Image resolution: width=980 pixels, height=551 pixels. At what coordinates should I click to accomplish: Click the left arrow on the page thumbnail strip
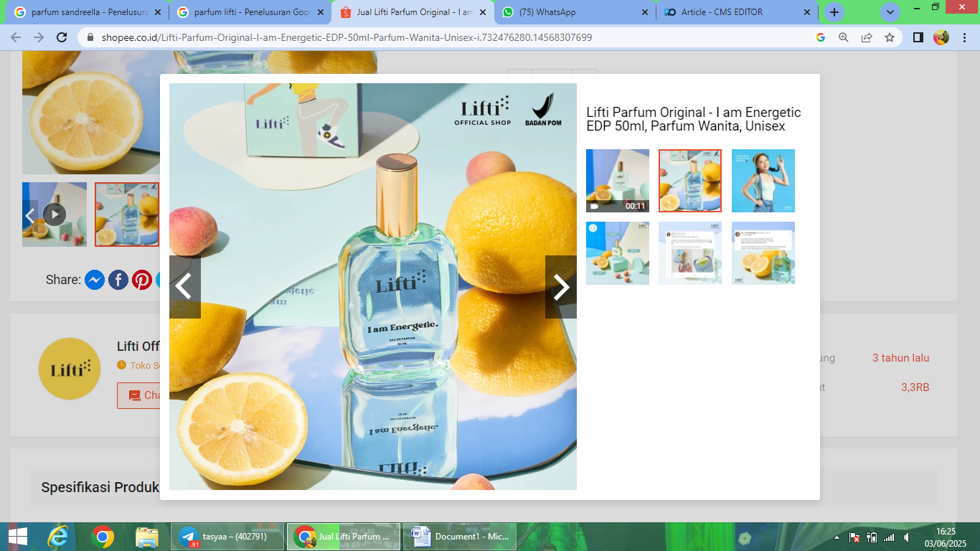tap(29, 215)
